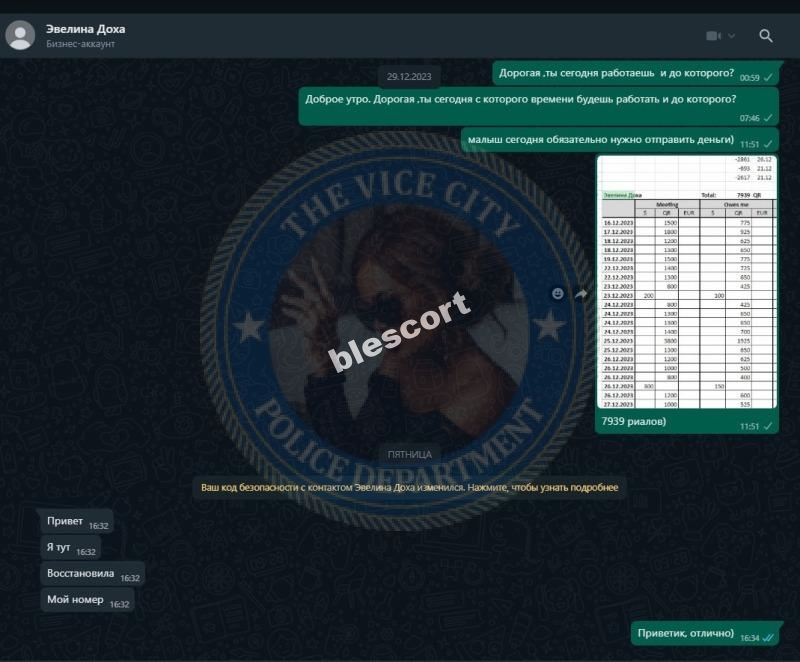Select message 'Привет'
Viewport: 800px width, 662px height.
[x=77, y=521]
